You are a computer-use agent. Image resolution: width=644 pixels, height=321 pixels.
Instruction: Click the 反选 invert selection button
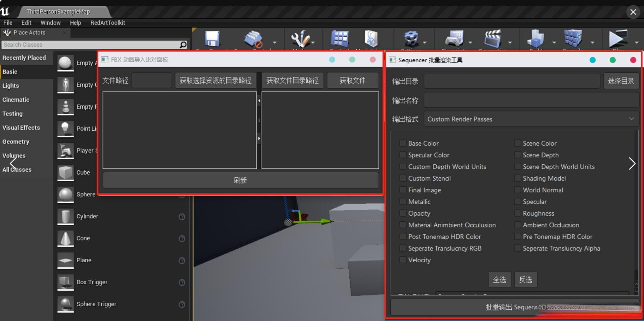point(525,280)
